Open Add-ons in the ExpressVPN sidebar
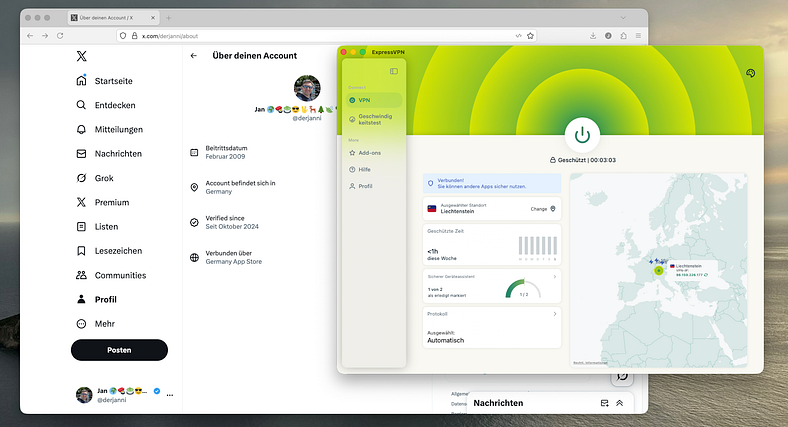This screenshot has width=788, height=427. pyautogui.click(x=369, y=153)
